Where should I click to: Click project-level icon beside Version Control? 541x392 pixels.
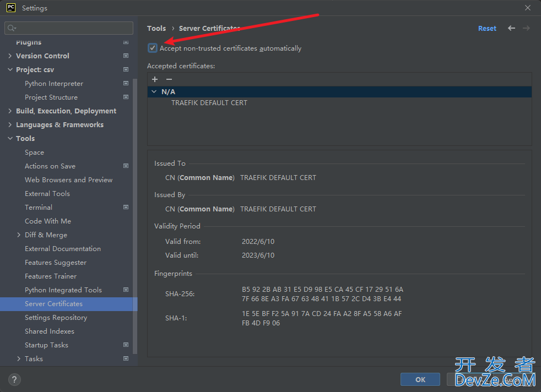pos(126,56)
